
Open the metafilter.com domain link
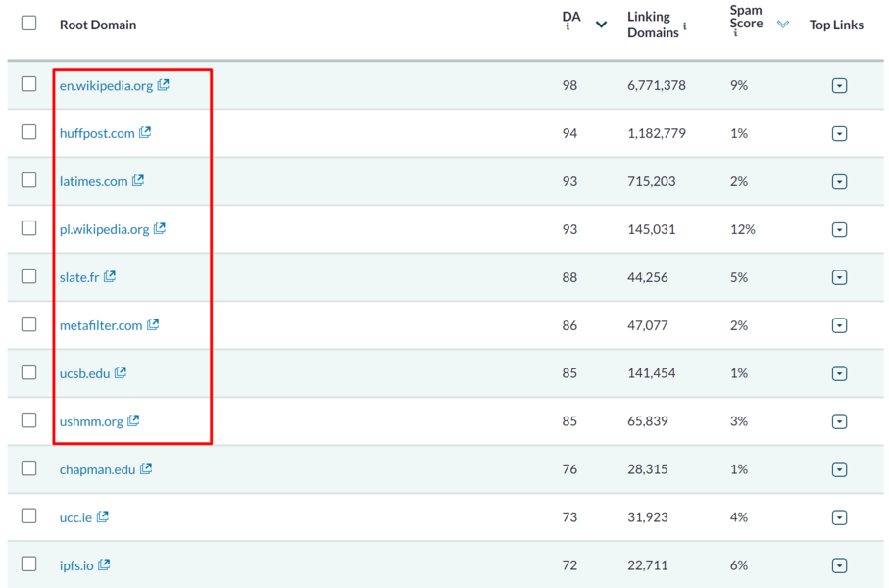101,325
